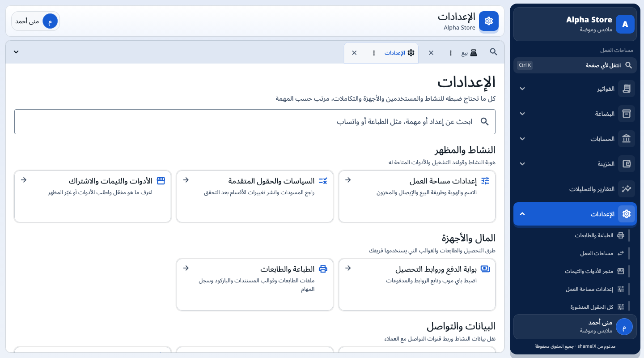644x358 pixels.
Task: Click the البضاعة box icon in the sidebar
Action: (x=627, y=114)
